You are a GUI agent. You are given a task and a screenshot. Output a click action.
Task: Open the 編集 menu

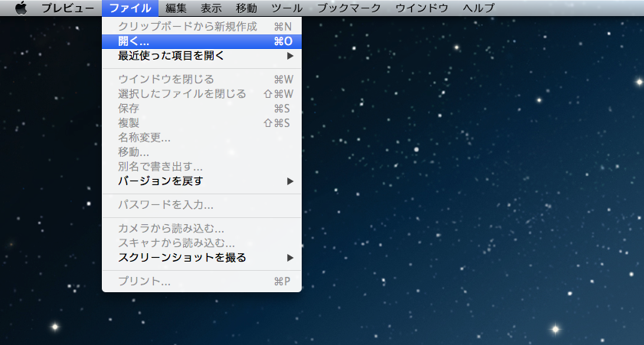[x=176, y=8]
